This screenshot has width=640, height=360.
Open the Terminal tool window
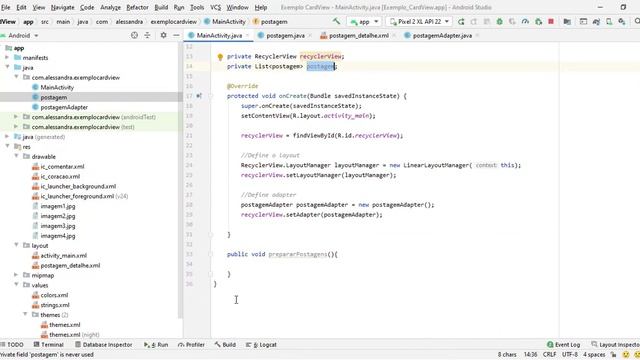pos(49,345)
